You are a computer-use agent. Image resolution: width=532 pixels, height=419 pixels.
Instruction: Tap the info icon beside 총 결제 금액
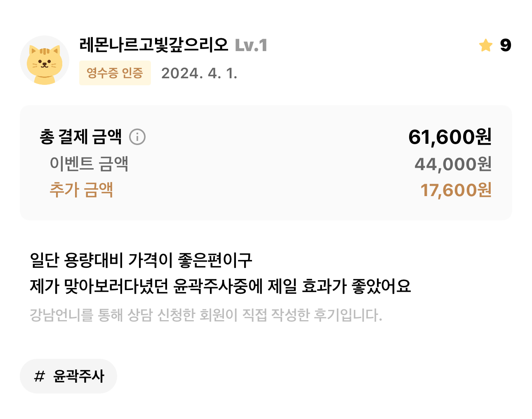point(137,137)
